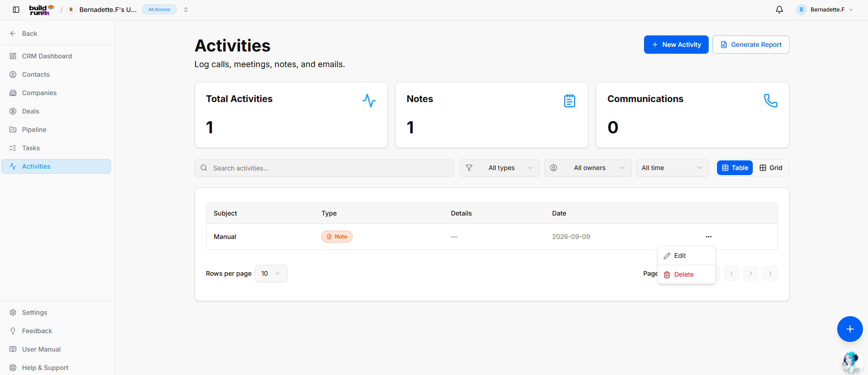Viewport: 868px width, 375px height.
Task: Open the assistant avatar chat
Action: tap(851, 363)
